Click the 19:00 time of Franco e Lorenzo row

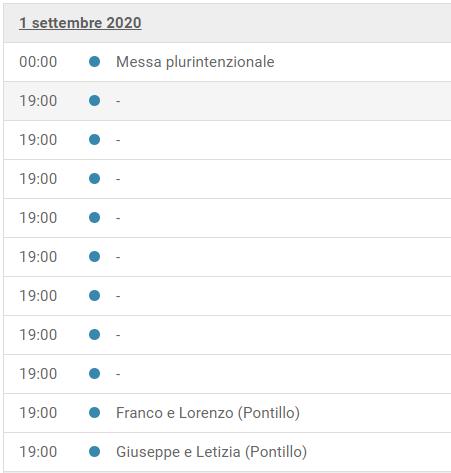point(38,413)
